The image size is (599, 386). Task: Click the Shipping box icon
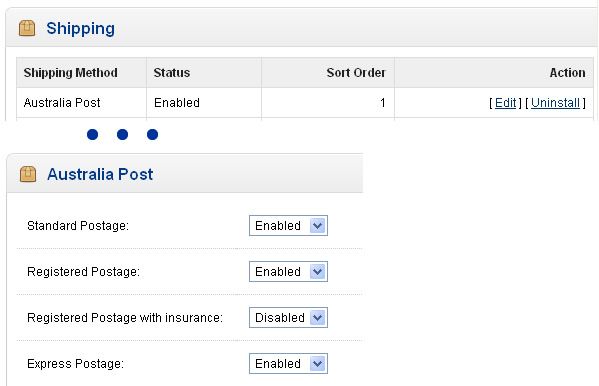(x=27, y=28)
